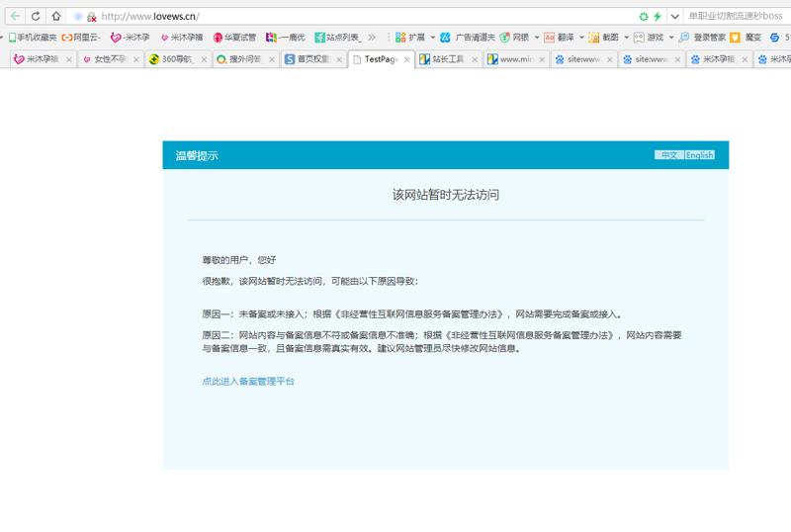This screenshot has width=791, height=532.
Task: Open the 广告清道夫 ad blocker
Action: click(x=467, y=38)
